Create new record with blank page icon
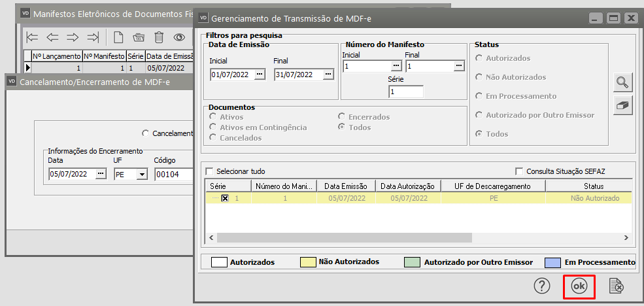 click(x=118, y=37)
